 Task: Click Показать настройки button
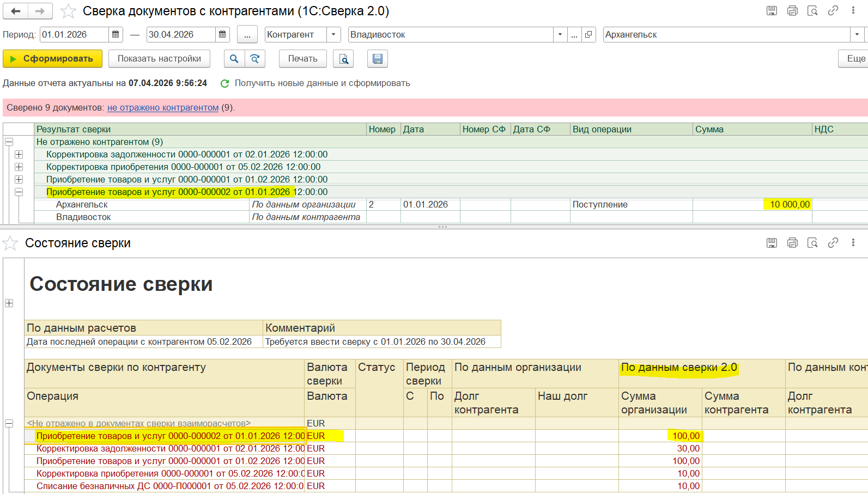click(159, 59)
